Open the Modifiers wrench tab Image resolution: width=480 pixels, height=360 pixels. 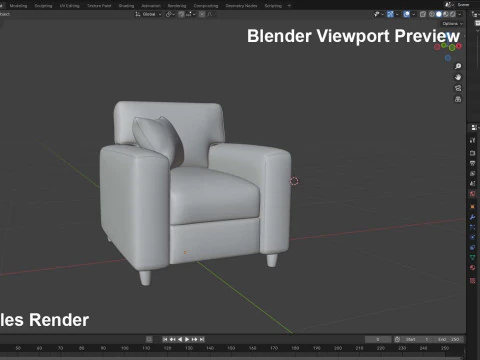[472, 217]
